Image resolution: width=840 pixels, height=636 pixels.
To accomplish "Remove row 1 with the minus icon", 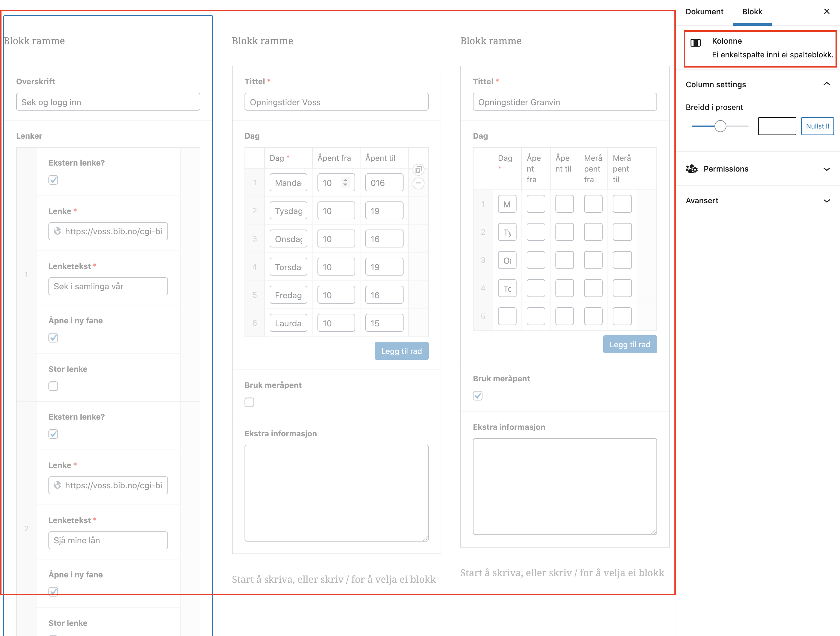I will [418, 184].
